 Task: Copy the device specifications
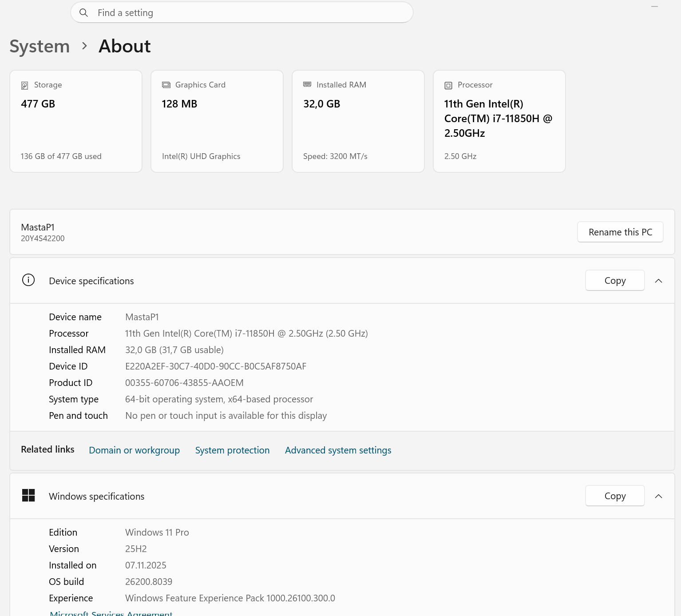pos(614,281)
